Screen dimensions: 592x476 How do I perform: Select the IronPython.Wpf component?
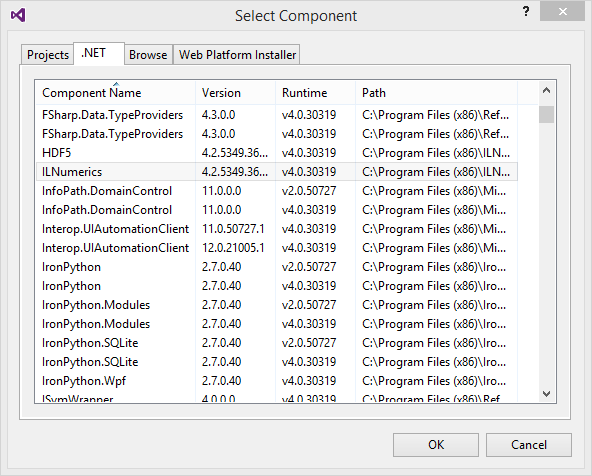point(277,381)
